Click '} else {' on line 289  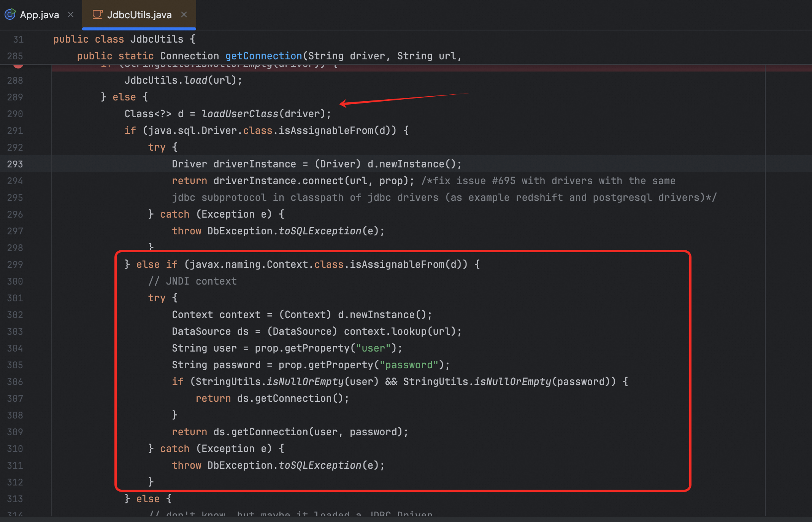pyautogui.click(x=124, y=97)
